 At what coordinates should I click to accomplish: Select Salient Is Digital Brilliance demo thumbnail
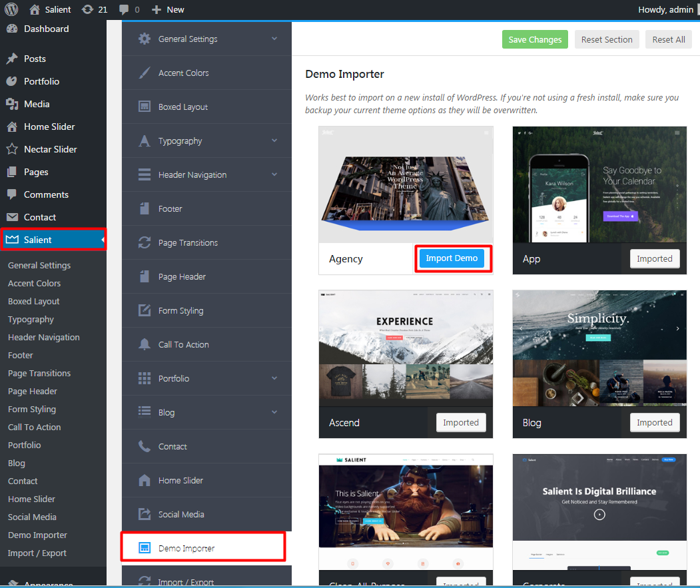coord(599,512)
